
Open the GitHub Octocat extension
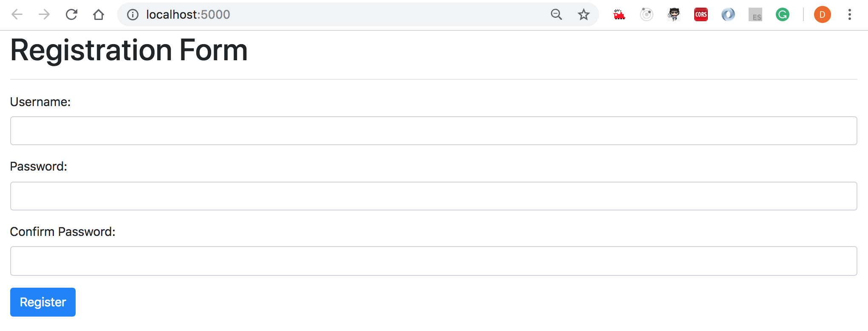coord(673,14)
